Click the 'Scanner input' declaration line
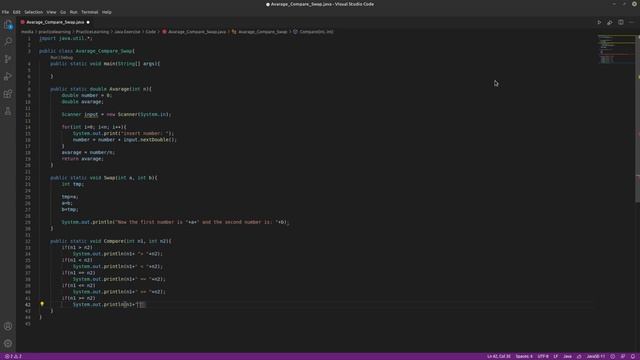 coord(116,114)
